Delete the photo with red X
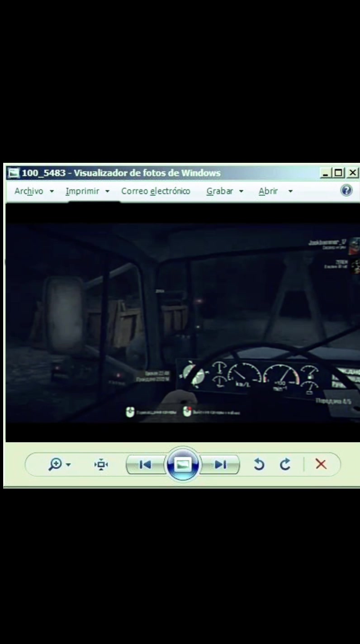The width and height of the screenshot is (360, 644). (x=321, y=464)
